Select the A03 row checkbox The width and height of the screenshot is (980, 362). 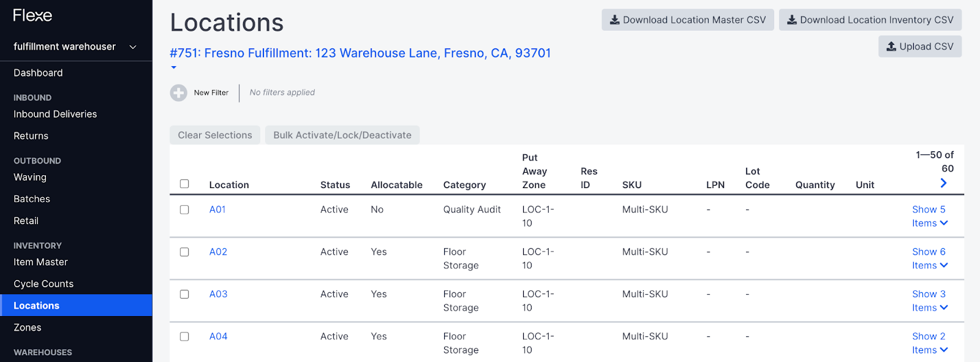tap(184, 294)
